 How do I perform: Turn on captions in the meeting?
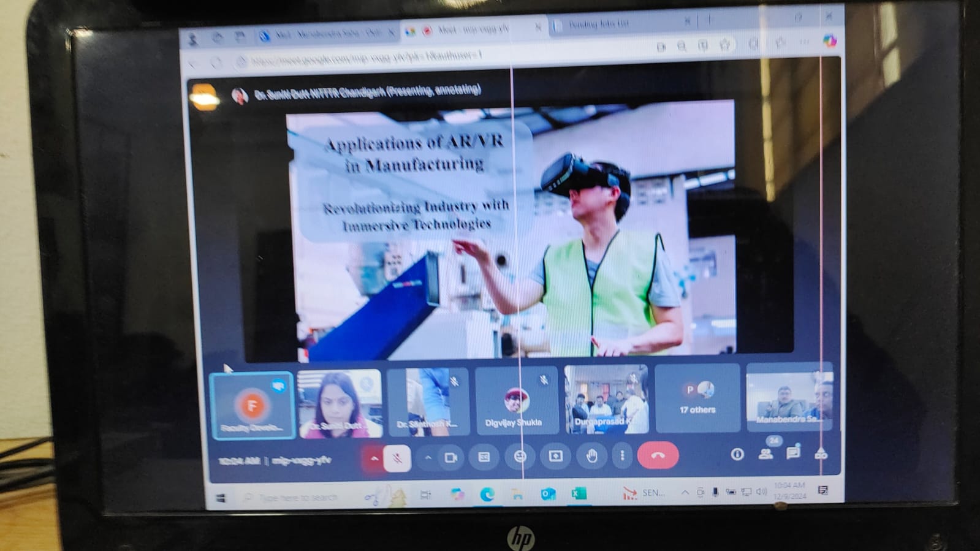click(484, 457)
